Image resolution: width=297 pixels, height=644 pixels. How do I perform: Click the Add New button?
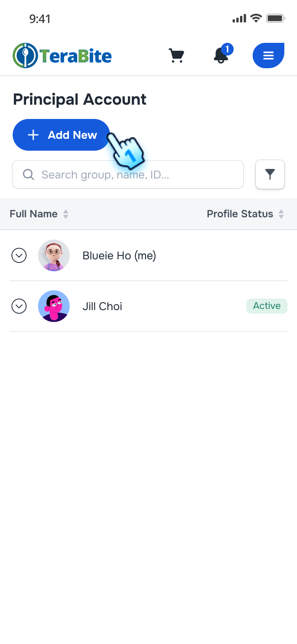pyautogui.click(x=61, y=135)
